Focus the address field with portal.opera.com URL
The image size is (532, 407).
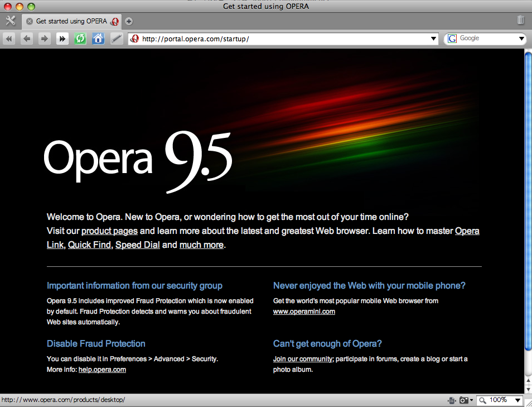(x=283, y=39)
